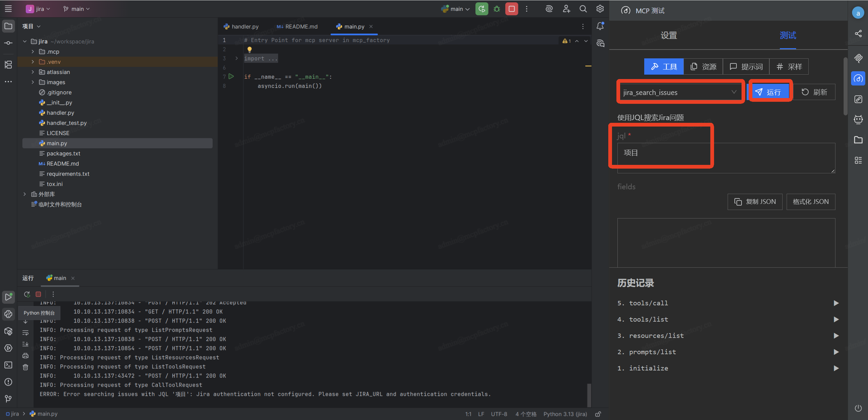This screenshot has height=420, width=868.
Task: Expand the atlassian folder
Action: click(33, 72)
